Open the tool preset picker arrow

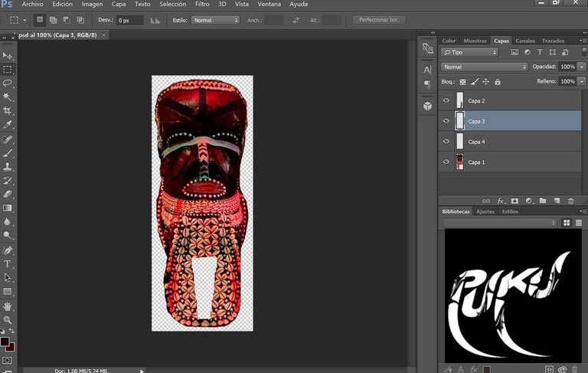coord(24,20)
